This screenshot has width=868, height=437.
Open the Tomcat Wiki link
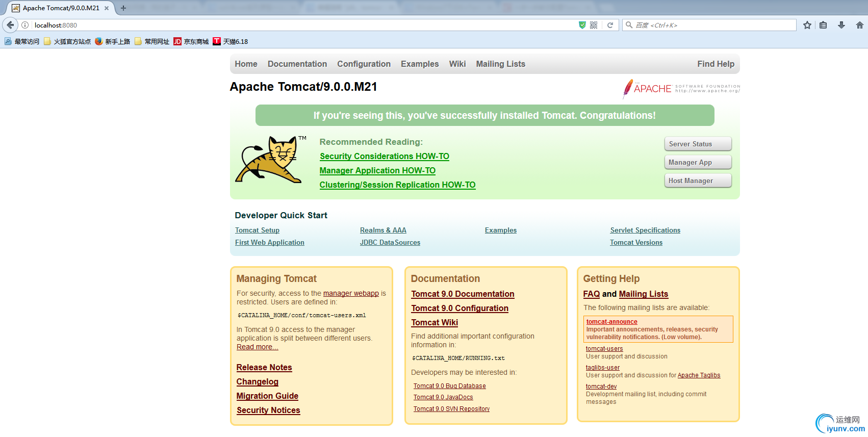[x=435, y=322]
